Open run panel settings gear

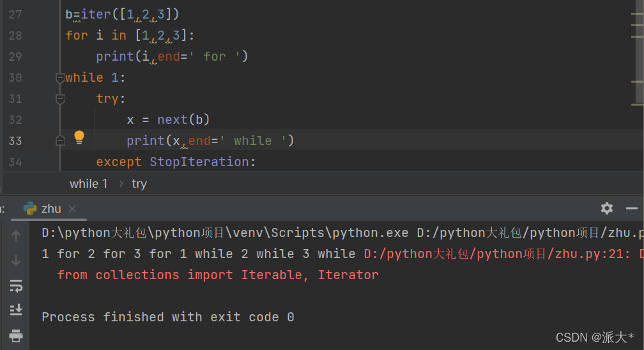pyautogui.click(x=607, y=208)
